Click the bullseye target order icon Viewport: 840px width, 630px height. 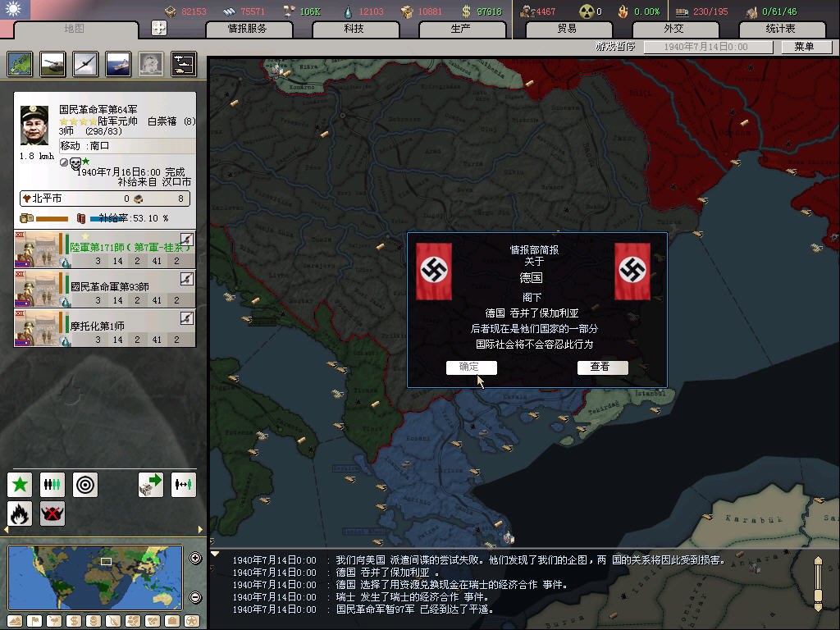point(85,485)
